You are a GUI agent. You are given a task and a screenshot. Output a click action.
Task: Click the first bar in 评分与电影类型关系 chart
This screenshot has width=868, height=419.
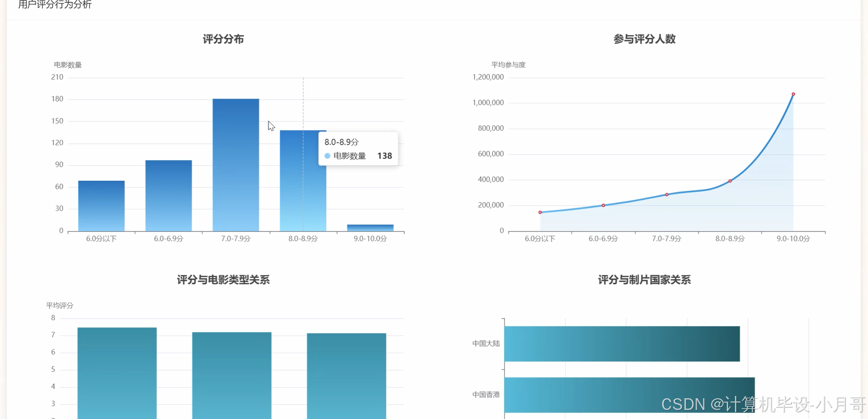click(x=117, y=373)
